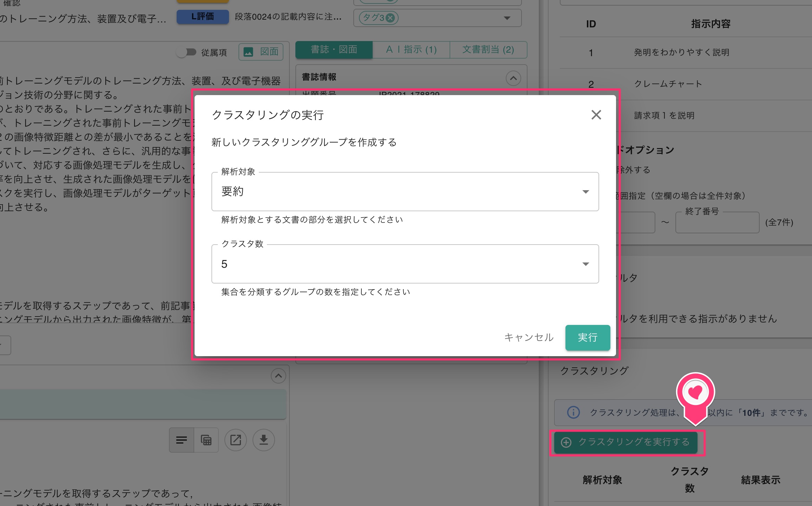The image size is (812, 506).
Task: Open document in new window icon
Action: [x=236, y=440]
